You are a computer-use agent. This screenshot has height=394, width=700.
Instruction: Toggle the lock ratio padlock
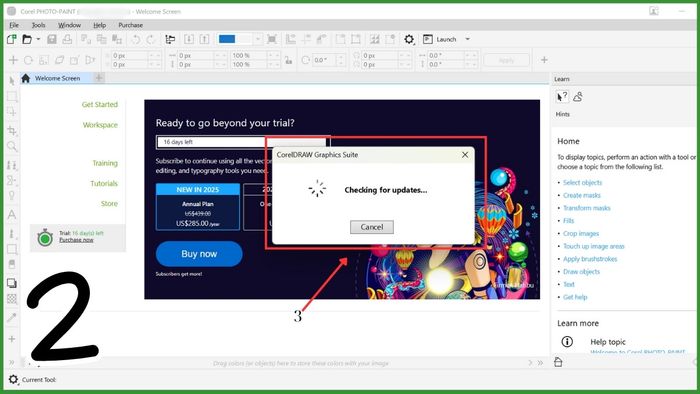tap(289, 60)
